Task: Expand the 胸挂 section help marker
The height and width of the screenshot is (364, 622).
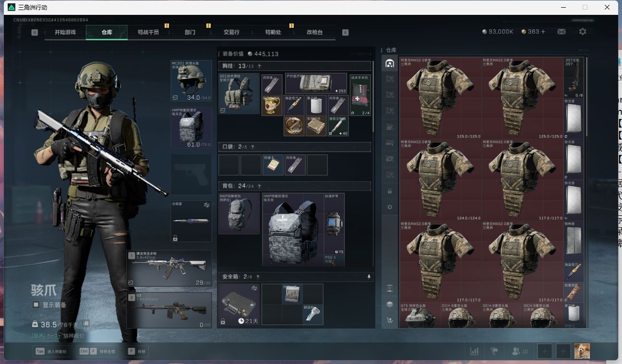Action: (x=259, y=66)
